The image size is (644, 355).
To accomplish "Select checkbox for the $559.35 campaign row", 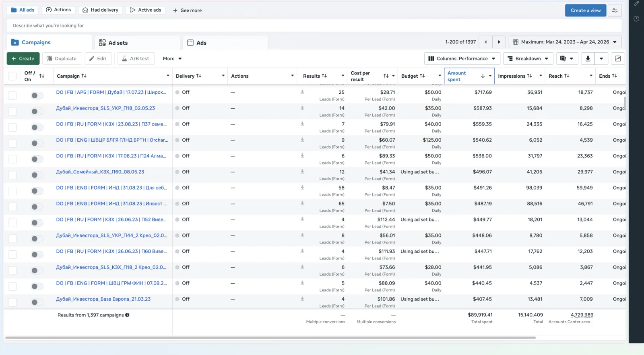I will click(x=12, y=127).
